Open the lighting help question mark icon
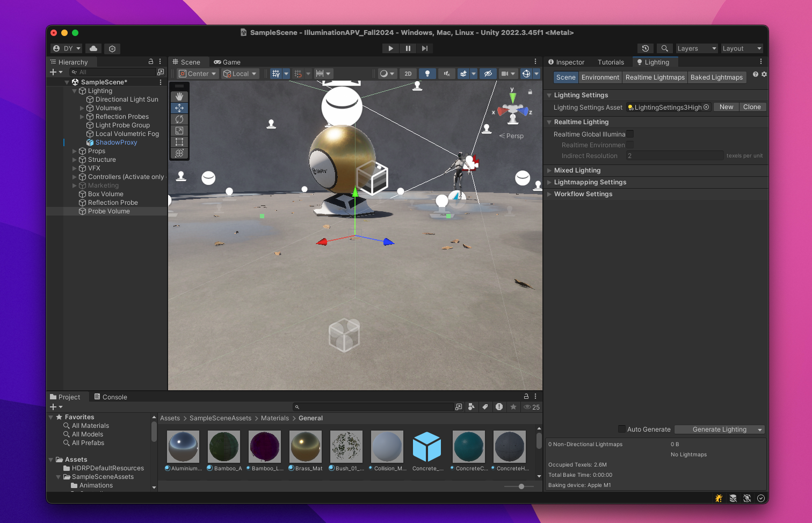 click(x=756, y=74)
